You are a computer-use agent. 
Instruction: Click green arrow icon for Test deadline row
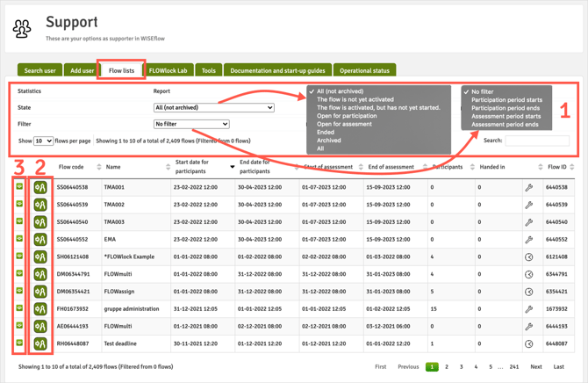click(x=19, y=343)
